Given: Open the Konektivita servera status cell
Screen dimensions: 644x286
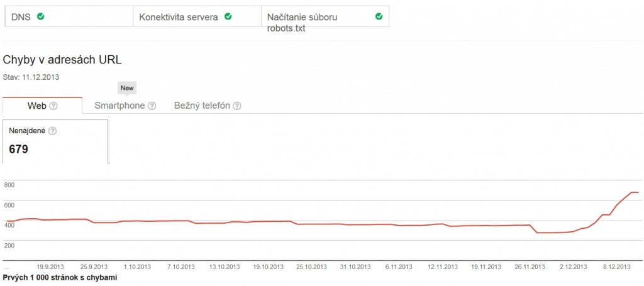Looking at the screenshot, I should tap(197, 17).
